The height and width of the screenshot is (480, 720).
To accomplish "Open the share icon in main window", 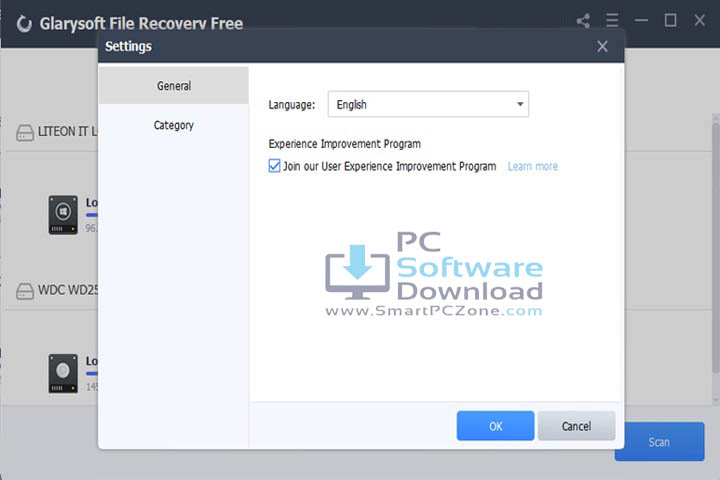I will pos(583,21).
